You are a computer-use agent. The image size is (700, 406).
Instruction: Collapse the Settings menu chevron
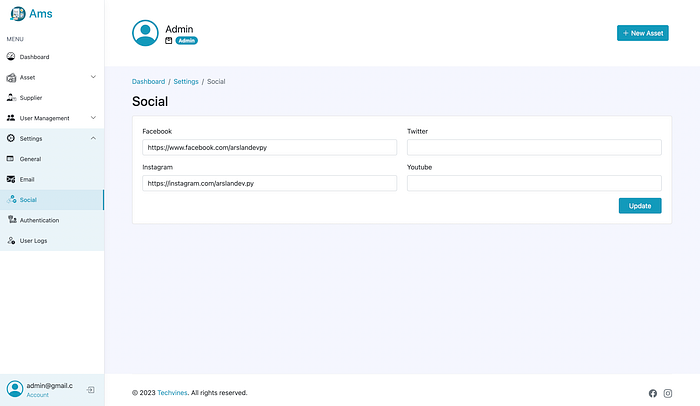point(93,138)
